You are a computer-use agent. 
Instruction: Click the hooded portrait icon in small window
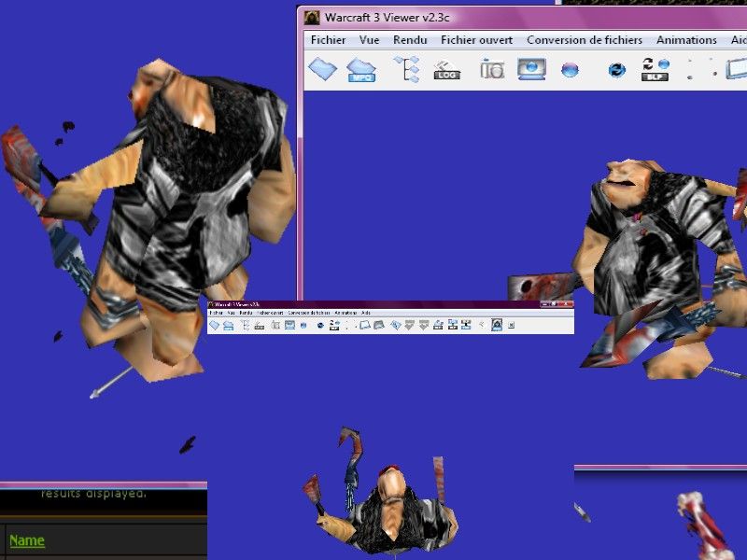(x=497, y=325)
